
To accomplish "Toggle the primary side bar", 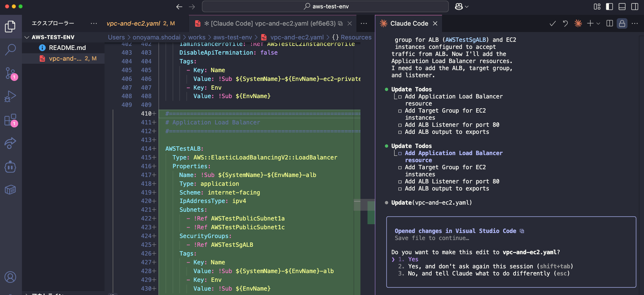I will [610, 6].
